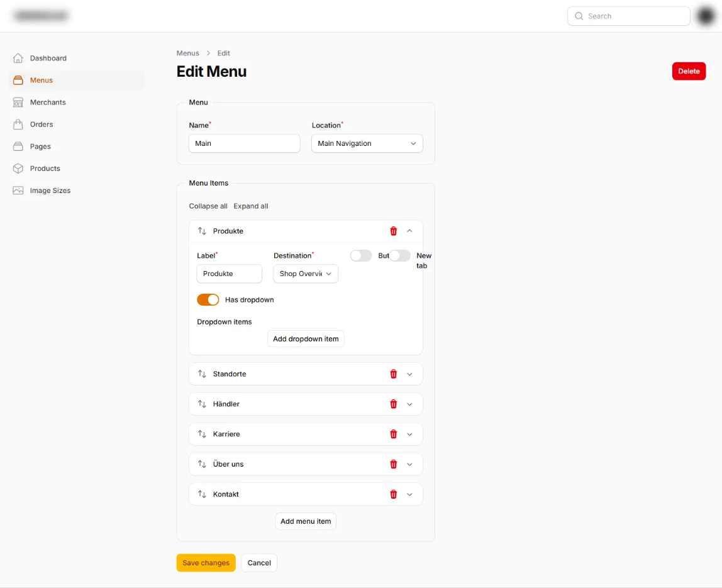Delete the Über uns item via trash icon

click(393, 464)
